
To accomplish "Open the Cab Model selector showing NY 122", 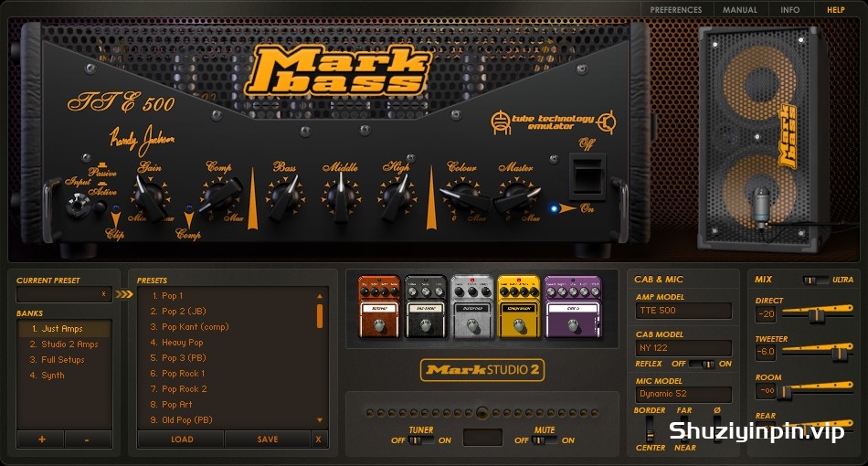I will tap(683, 347).
